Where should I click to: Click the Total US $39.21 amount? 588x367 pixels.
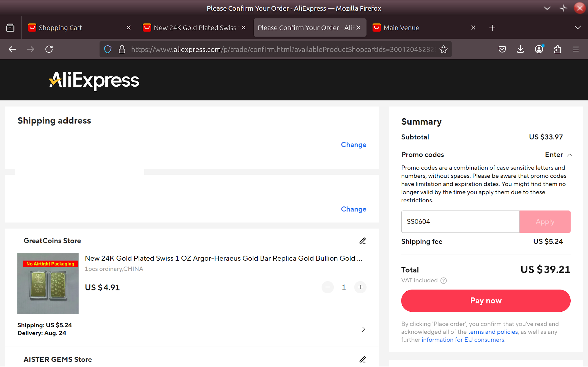pyautogui.click(x=545, y=270)
